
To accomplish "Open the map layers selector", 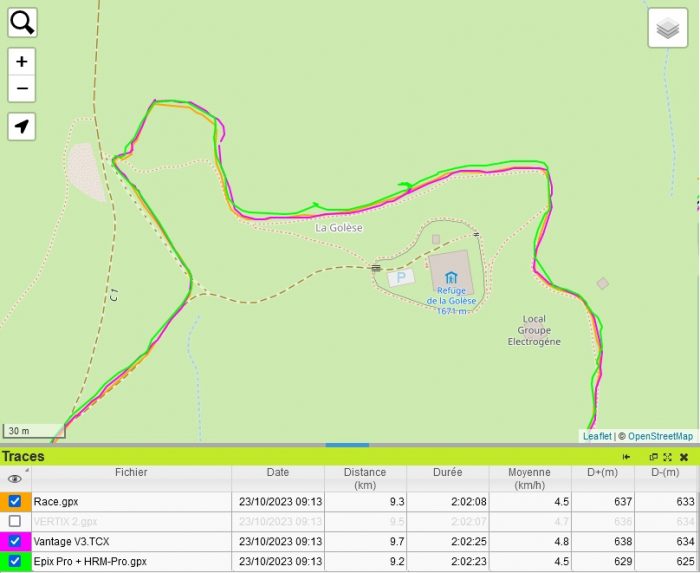I will click(667, 28).
